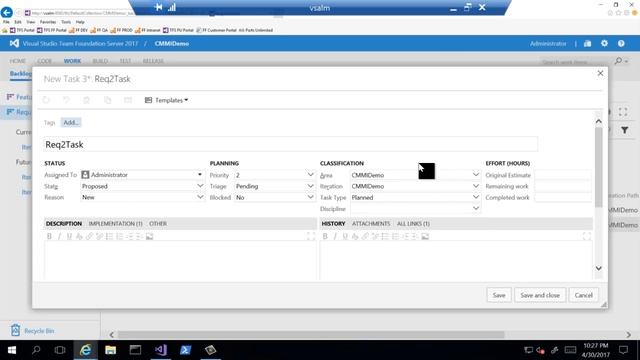Screen dimensions: 640x360
Task: Switch to the Description tab
Action: point(64,224)
